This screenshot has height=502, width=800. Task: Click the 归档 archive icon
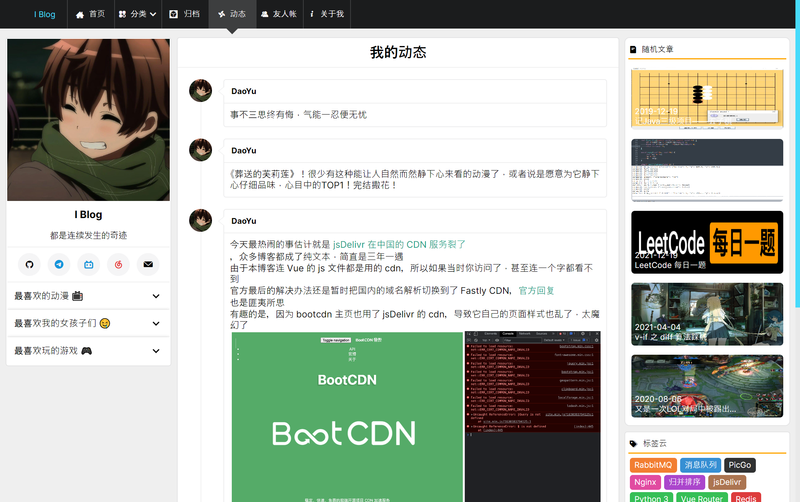(173, 14)
